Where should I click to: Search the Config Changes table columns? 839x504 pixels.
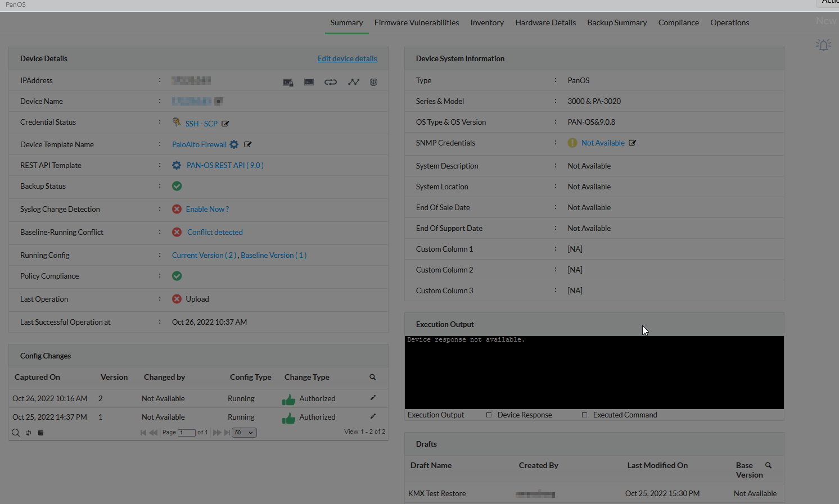point(372,377)
